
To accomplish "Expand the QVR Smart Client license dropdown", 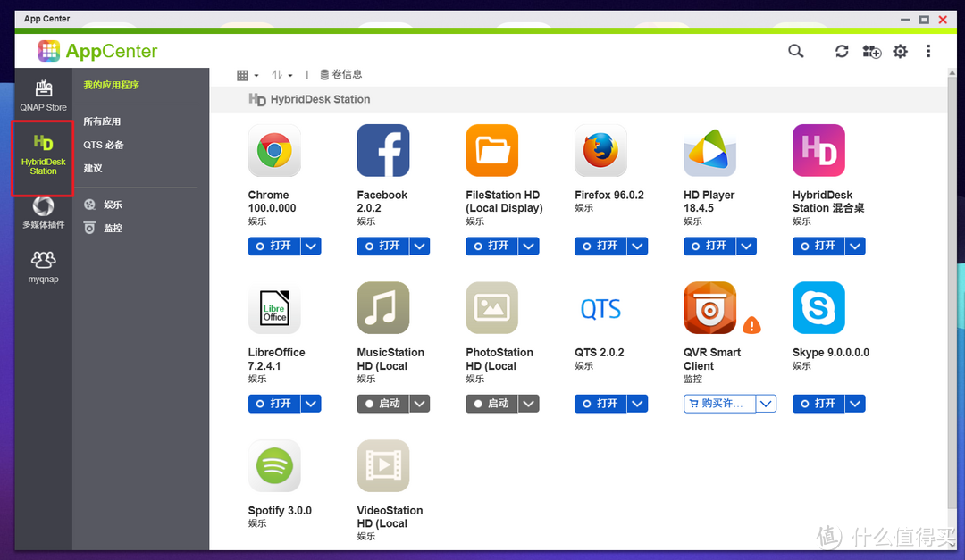I will [766, 404].
